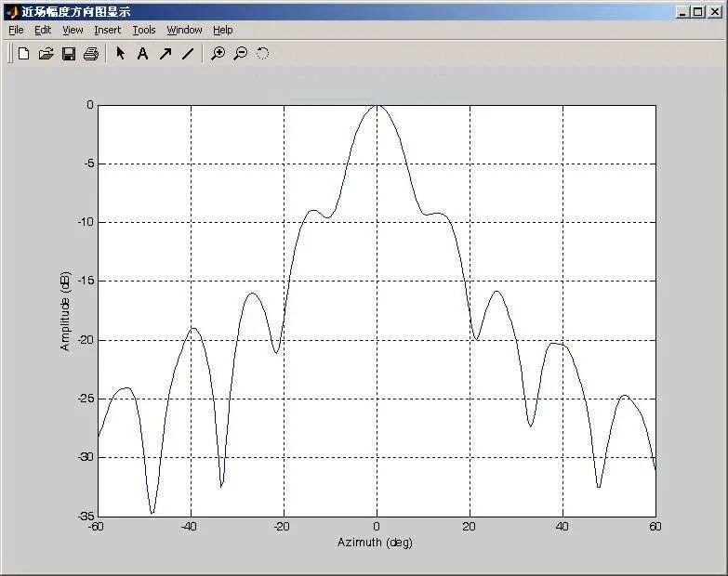
Task: Minimize the figure window
Action: tap(682, 12)
